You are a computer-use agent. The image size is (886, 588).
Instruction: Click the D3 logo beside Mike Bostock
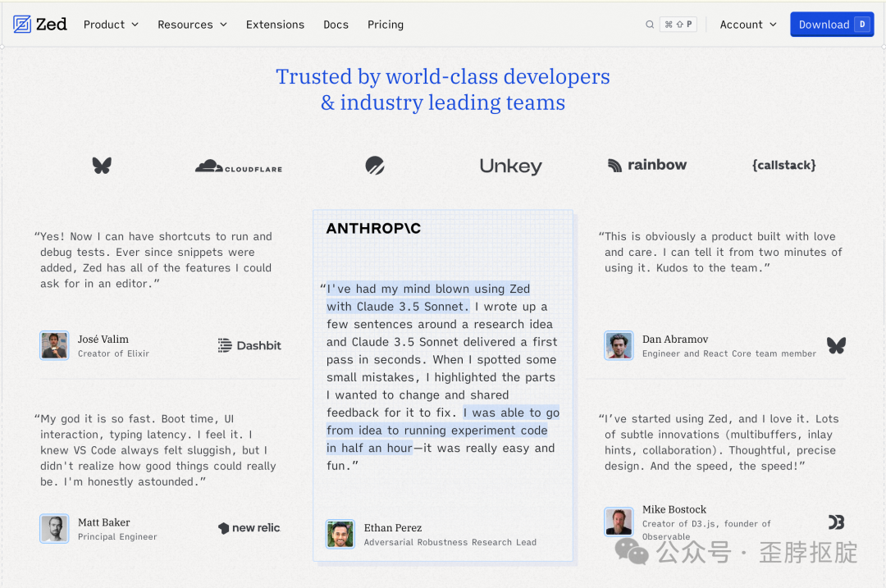tap(836, 522)
